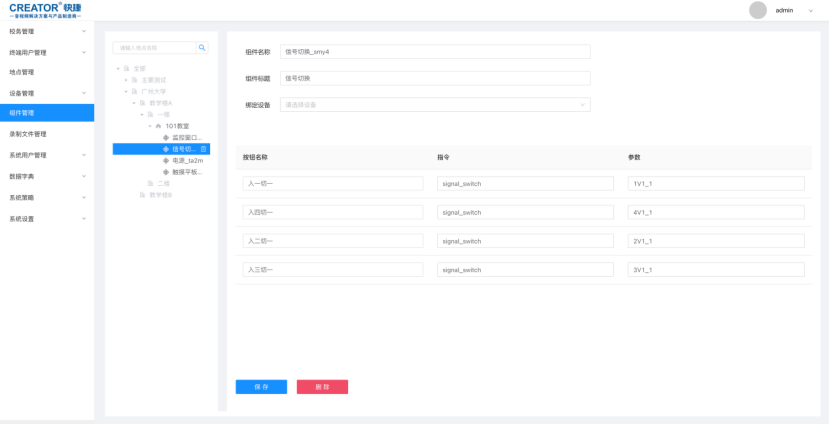Expand the 设备管理 sidebar menu
The height and width of the screenshot is (424, 829).
[46, 93]
